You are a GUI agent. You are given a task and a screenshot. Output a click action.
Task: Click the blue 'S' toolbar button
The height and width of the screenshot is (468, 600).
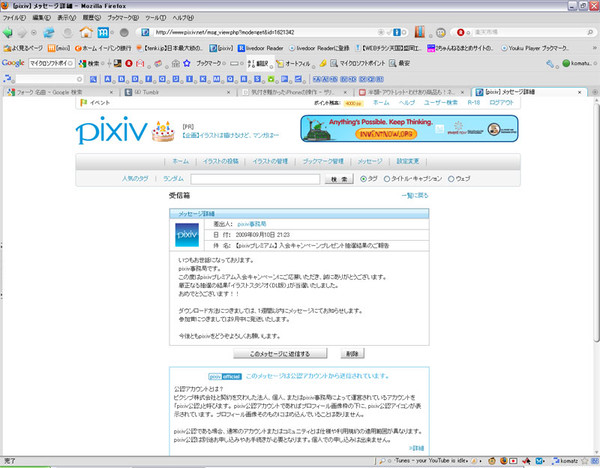[257, 79]
